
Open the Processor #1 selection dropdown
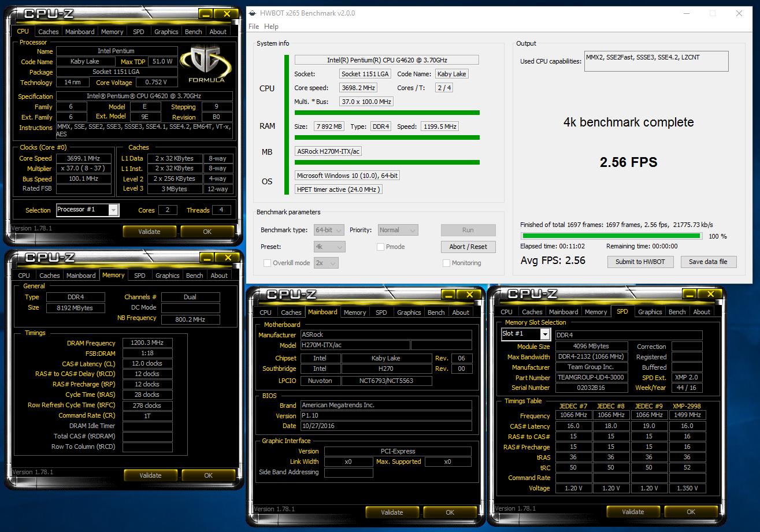point(88,210)
